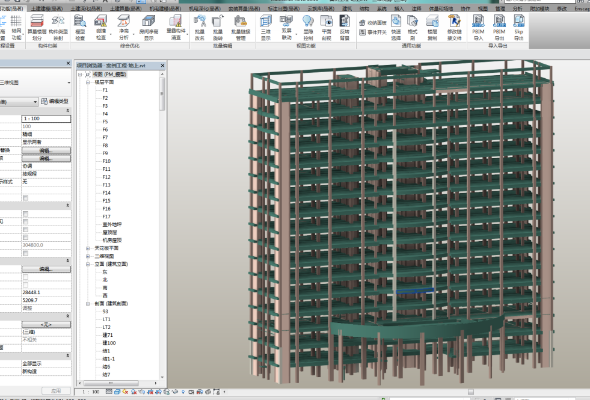Click the 三维显示 3D display icon
The image size is (590, 400).
pyautogui.click(x=266, y=27)
